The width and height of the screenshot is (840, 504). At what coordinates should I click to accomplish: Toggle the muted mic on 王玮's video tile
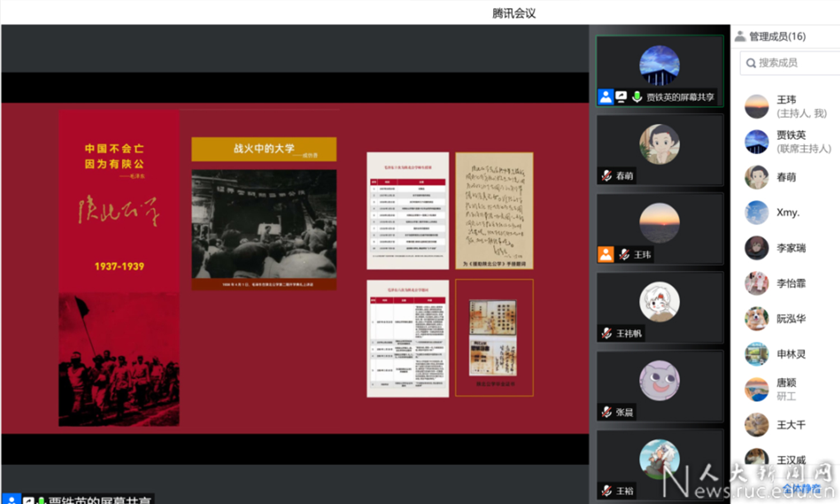(624, 255)
